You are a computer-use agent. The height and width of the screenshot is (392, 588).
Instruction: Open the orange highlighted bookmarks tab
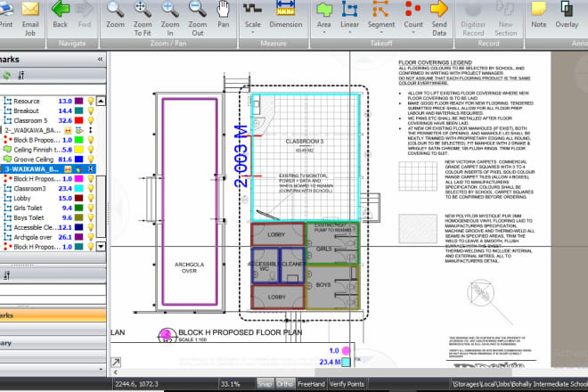point(53,315)
